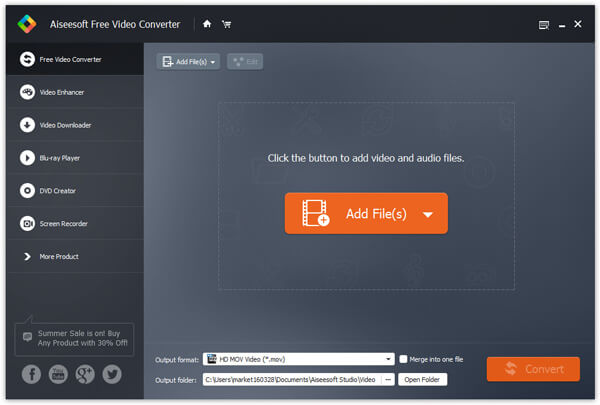This screenshot has width=600, height=405.
Task: Enable Merge into one file checkbox
Action: click(x=404, y=359)
